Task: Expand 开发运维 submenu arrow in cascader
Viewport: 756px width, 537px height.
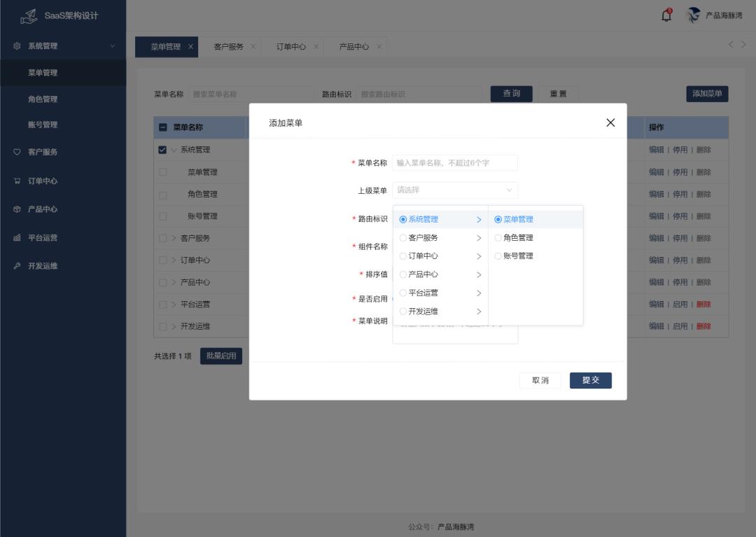Action: [479, 312]
